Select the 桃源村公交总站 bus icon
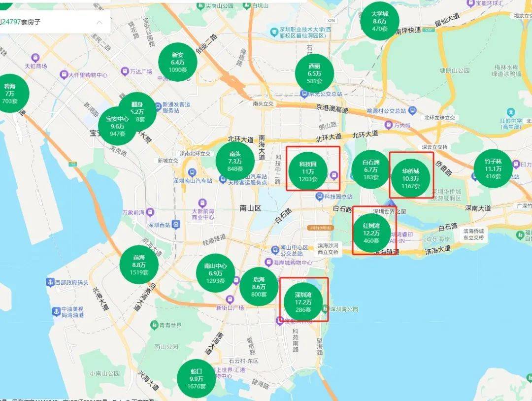The width and height of the screenshot is (532, 401). coord(412,110)
